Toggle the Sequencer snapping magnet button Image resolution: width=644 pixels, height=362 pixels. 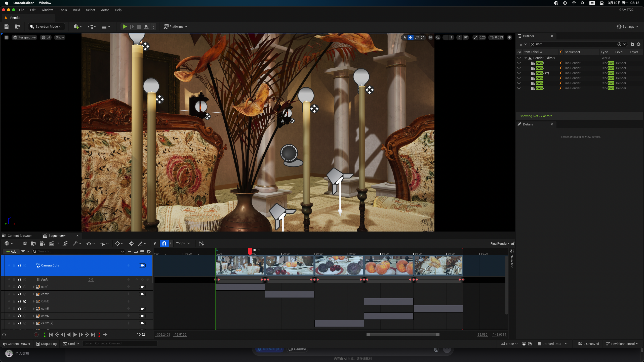point(164,243)
